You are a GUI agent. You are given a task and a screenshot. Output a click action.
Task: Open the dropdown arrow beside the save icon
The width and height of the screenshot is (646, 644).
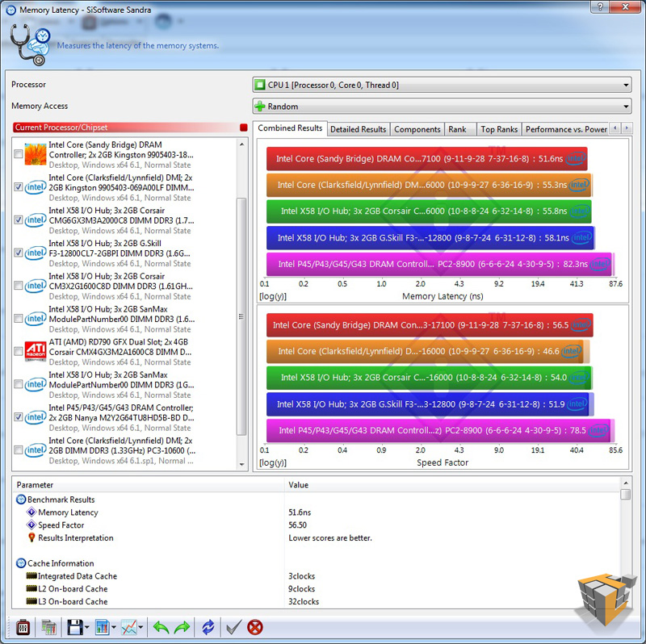[86, 628]
